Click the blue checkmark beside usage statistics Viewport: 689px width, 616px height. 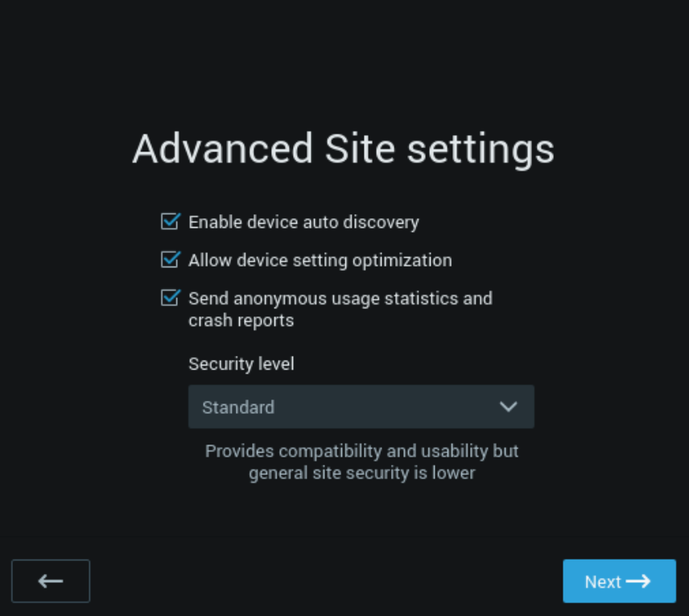(x=170, y=298)
